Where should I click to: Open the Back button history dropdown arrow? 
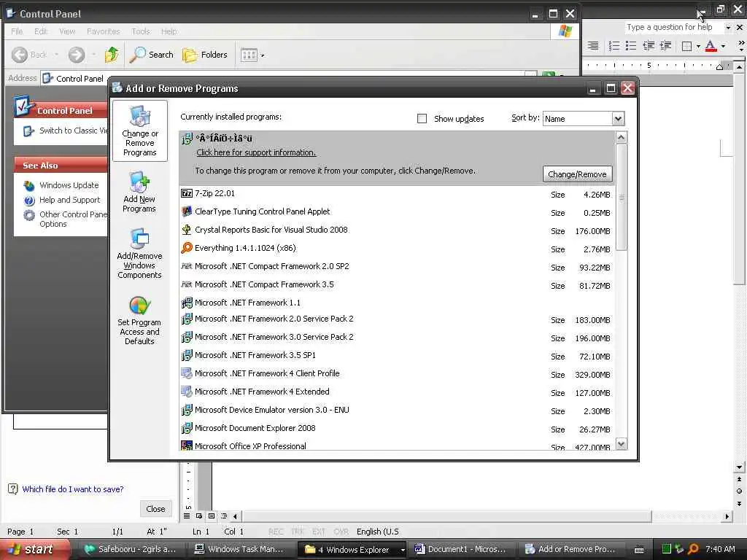click(57, 55)
